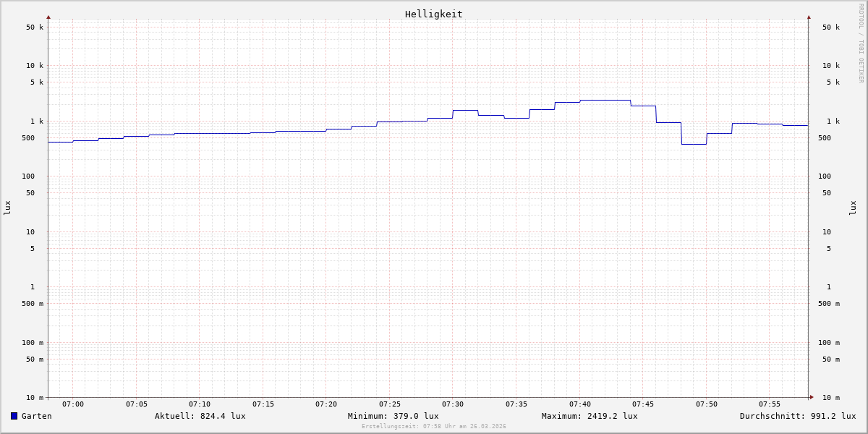Click the 07:30 time axis label

click(x=453, y=404)
